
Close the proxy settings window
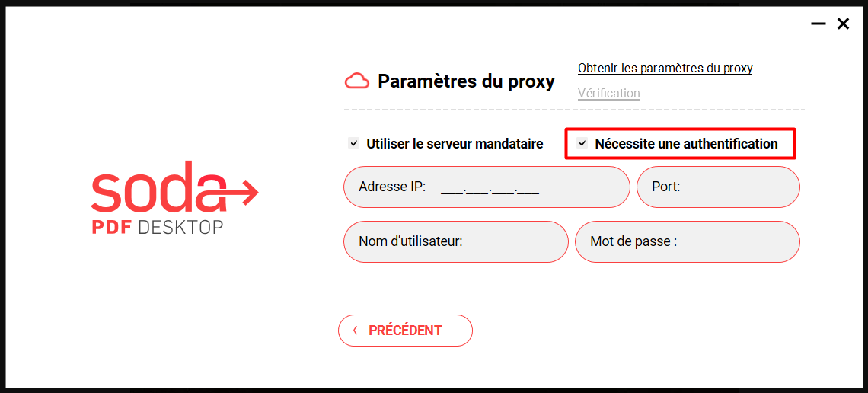(x=843, y=24)
